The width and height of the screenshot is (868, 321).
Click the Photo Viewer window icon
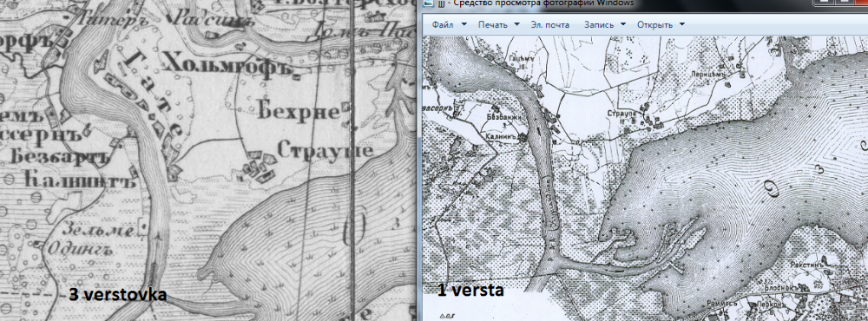(x=427, y=3)
